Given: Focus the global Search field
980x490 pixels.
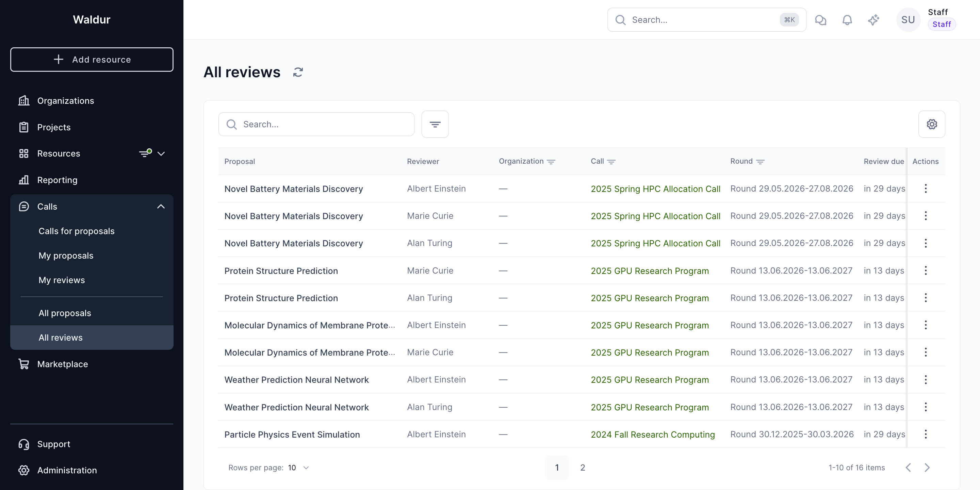Looking at the screenshot, I should (706, 20).
